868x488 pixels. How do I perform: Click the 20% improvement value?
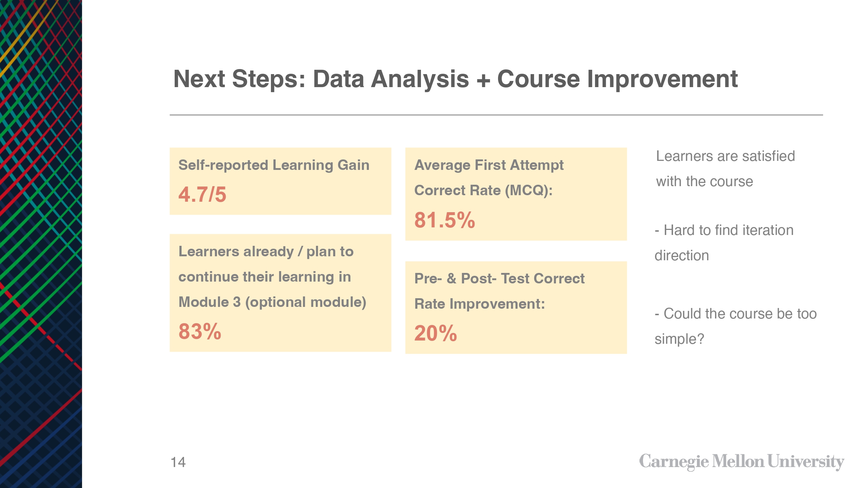[435, 333]
